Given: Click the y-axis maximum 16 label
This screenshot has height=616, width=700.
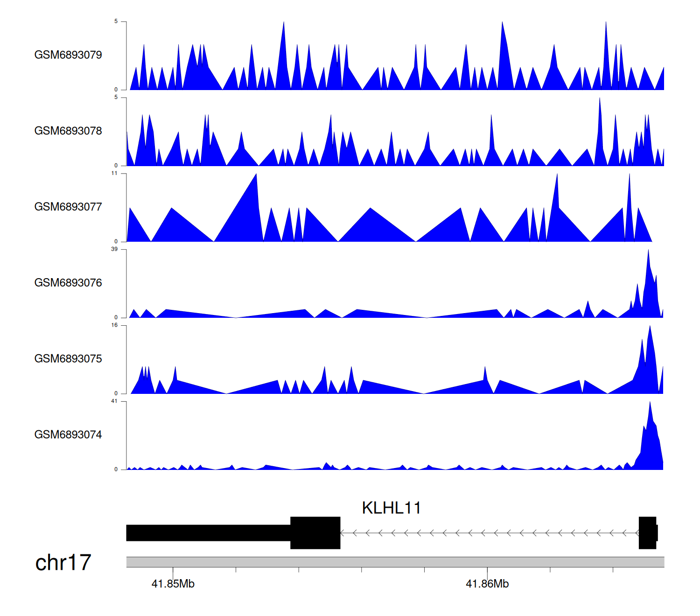Looking at the screenshot, I should [114, 325].
